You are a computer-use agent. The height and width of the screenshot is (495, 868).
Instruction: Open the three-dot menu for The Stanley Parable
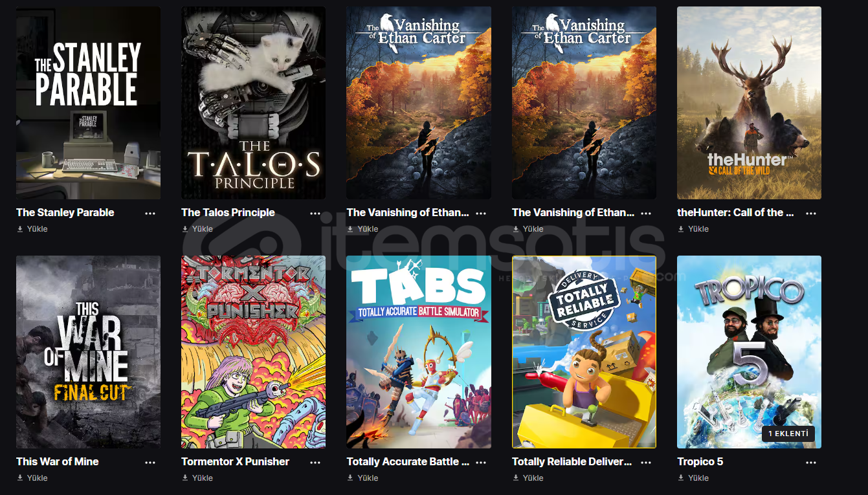(x=150, y=213)
